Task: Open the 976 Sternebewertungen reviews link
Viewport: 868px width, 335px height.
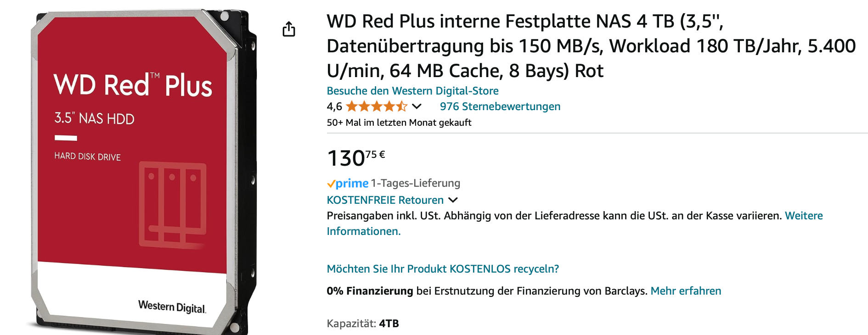Action: click(x=500, y=106)
